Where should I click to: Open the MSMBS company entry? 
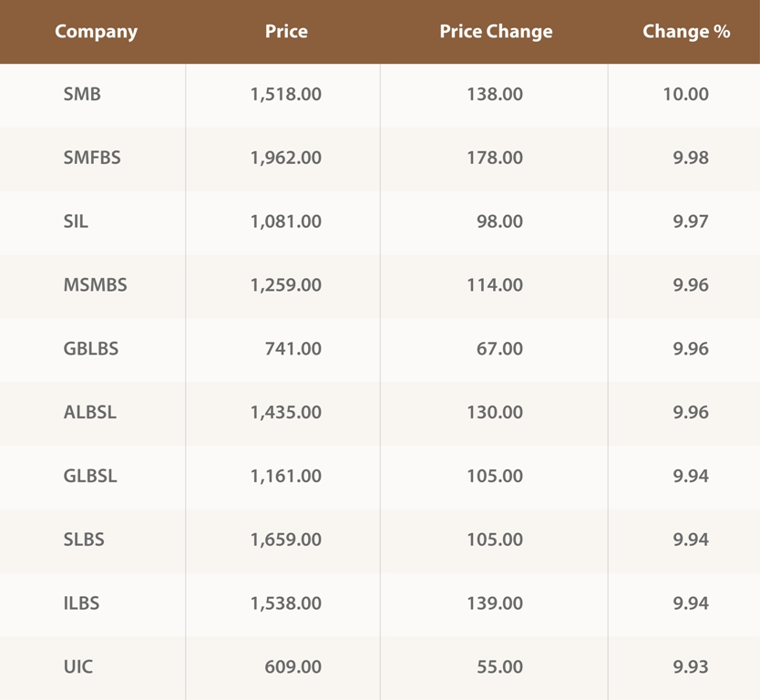coord(96,285)
